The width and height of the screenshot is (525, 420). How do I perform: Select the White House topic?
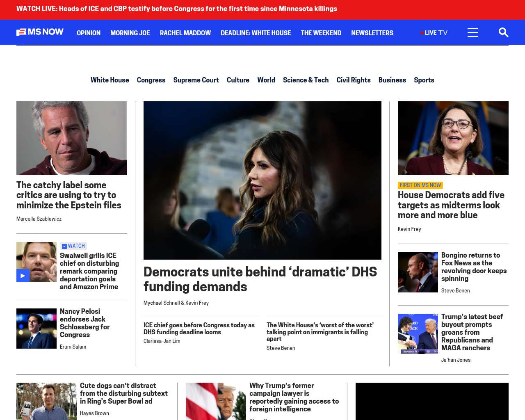click(110, 80)
